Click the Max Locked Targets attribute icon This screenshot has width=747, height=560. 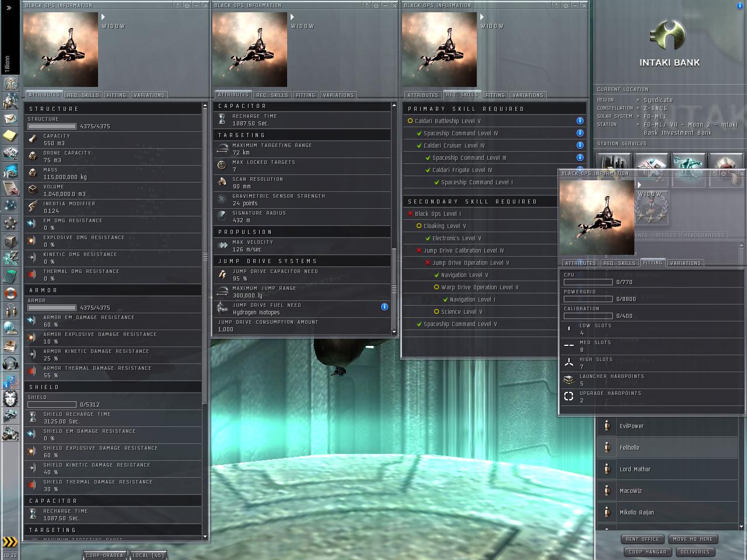pos(222,166)
